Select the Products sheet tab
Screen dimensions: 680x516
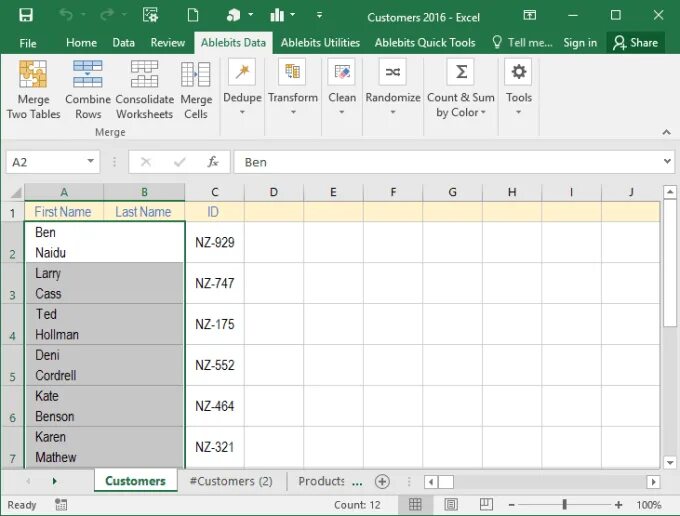point(321,481)
